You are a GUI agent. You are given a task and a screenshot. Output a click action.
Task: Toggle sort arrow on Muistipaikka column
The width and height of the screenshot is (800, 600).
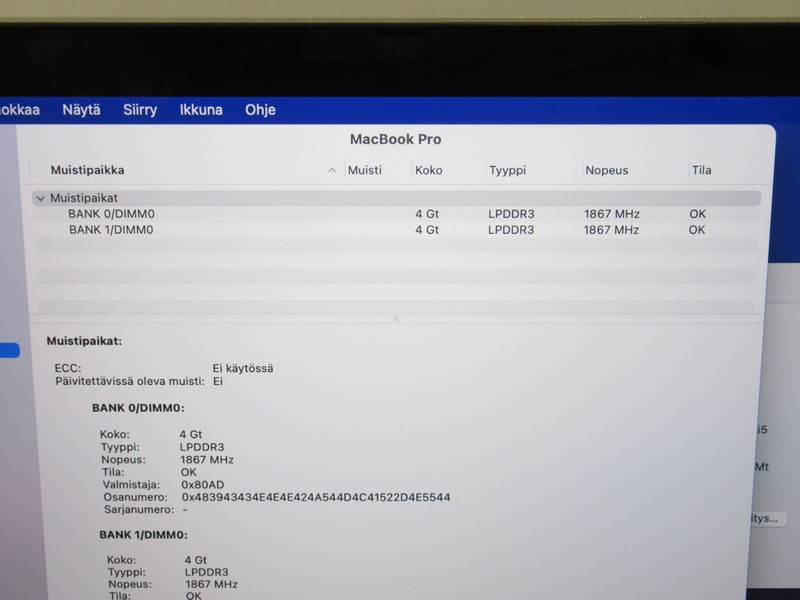(332, 170)
